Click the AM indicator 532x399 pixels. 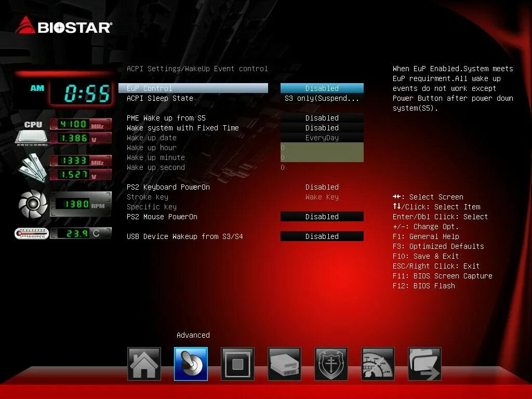(x=37, y=88)
